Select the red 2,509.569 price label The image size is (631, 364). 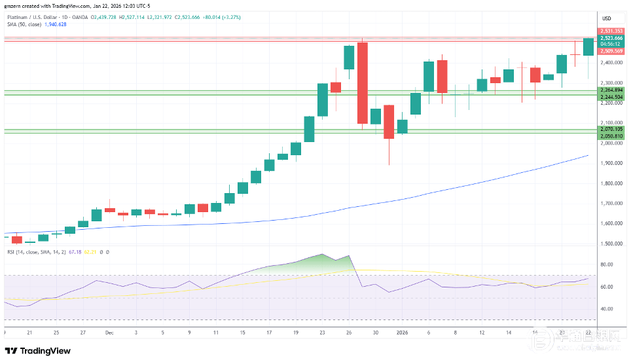pyautogui.click(x=611, y=51)
